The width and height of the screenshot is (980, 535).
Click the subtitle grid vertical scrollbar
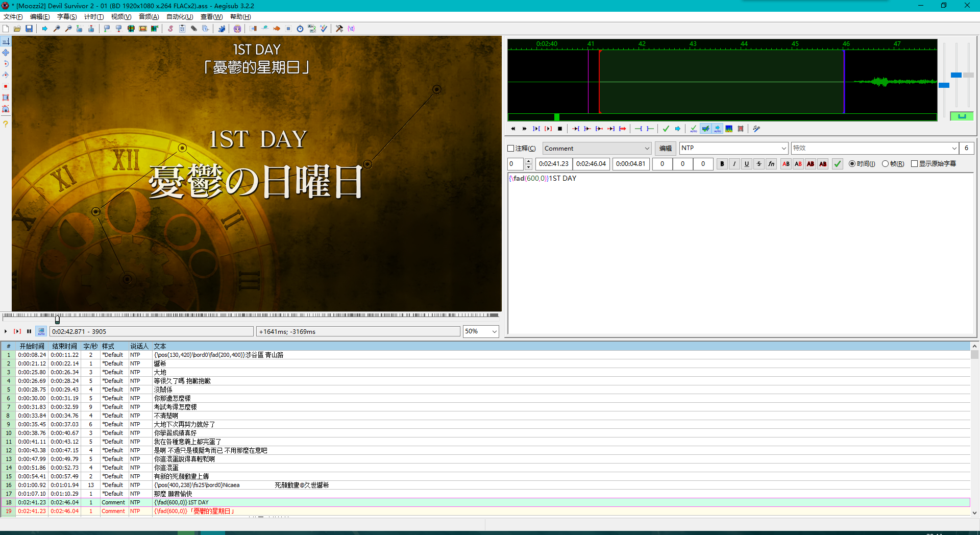[974, 430]
